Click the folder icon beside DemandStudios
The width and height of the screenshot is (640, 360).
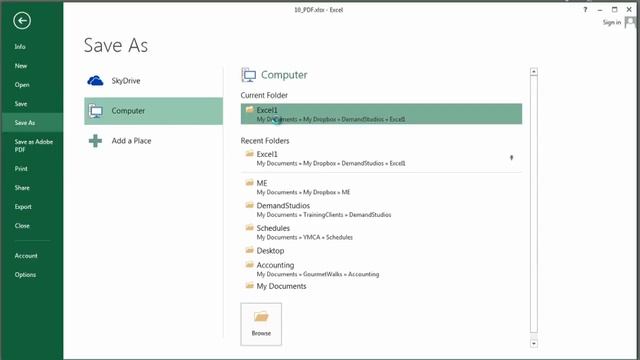coord(249,205)
